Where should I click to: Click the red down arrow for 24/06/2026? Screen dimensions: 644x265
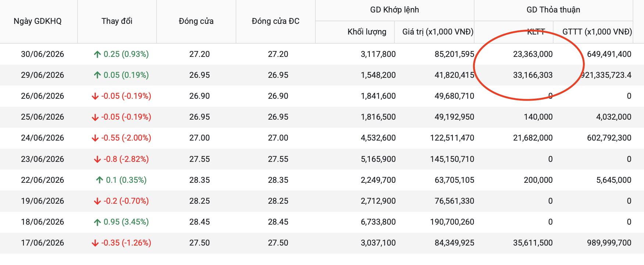[95, 138]
